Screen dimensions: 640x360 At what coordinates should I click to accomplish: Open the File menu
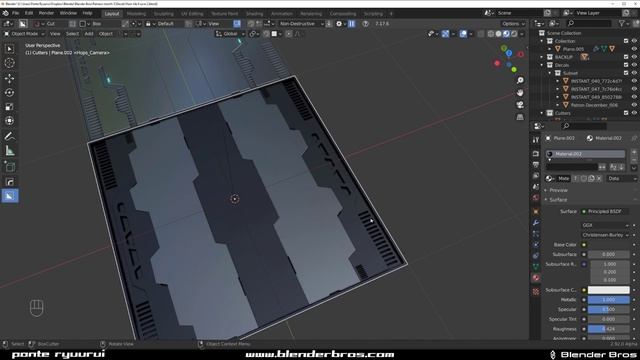(x=15, y=13)
